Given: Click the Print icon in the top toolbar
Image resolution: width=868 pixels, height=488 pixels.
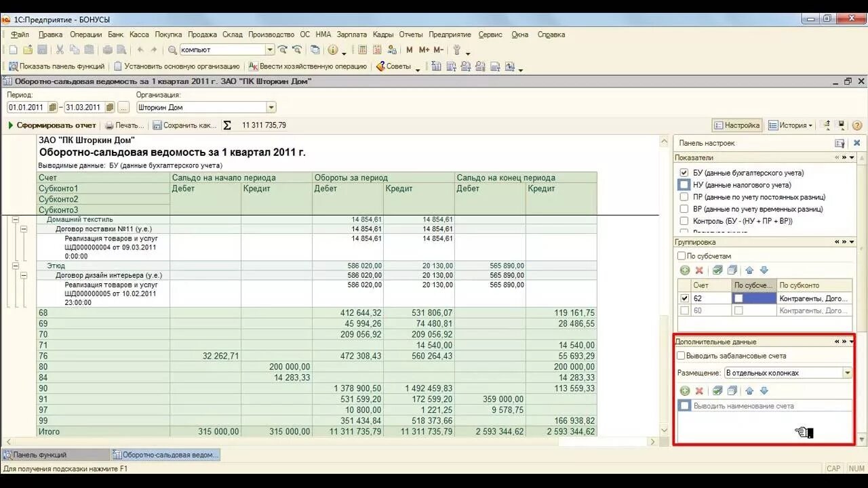Looking at the screenshot, I should tap(107, 49).
